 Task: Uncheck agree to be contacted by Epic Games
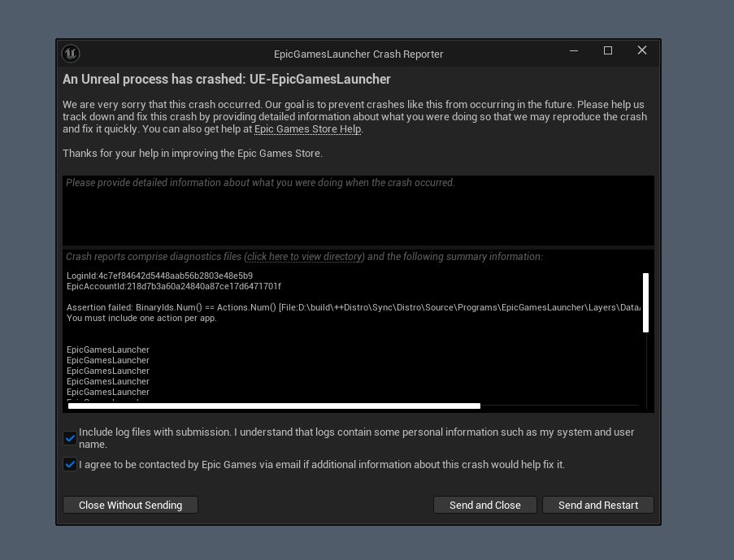[70, 464]
